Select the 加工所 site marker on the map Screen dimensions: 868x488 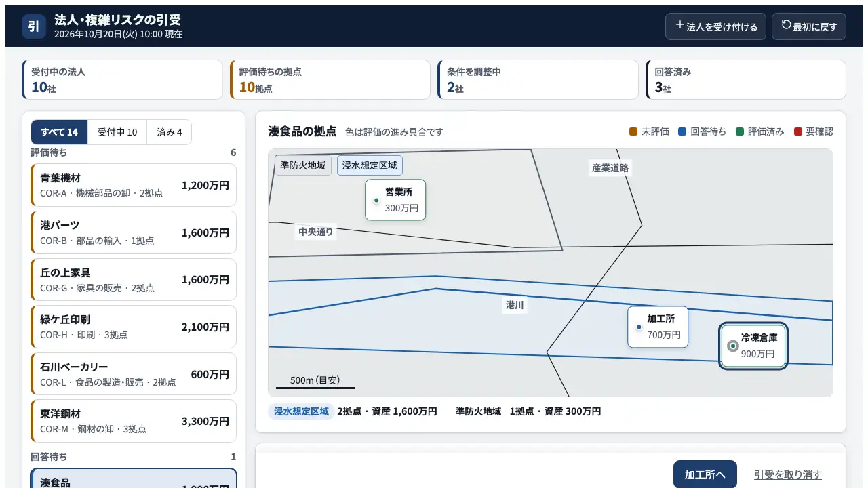click(658, 327)
